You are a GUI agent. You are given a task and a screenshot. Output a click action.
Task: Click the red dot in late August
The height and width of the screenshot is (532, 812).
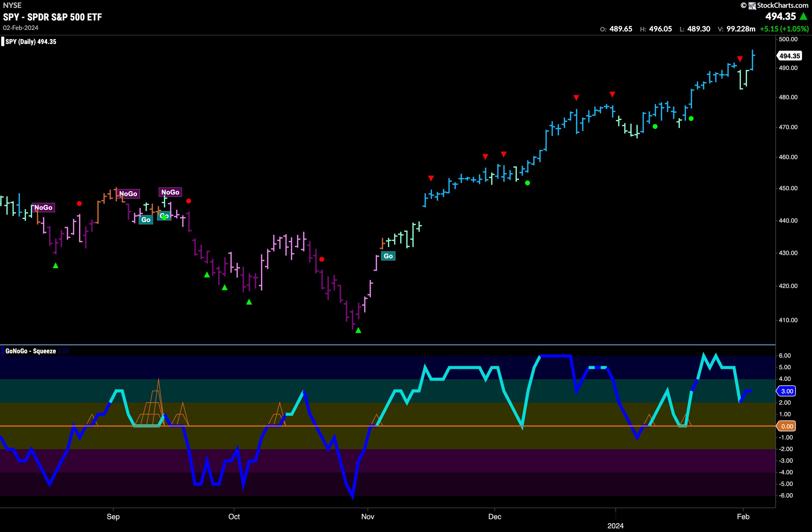click(x=79, y=203)
